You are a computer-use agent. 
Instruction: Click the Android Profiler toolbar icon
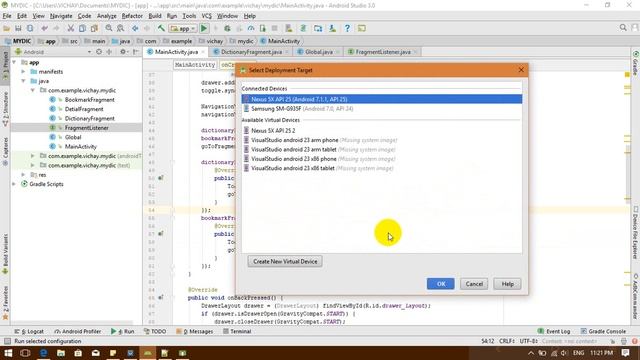251,28
